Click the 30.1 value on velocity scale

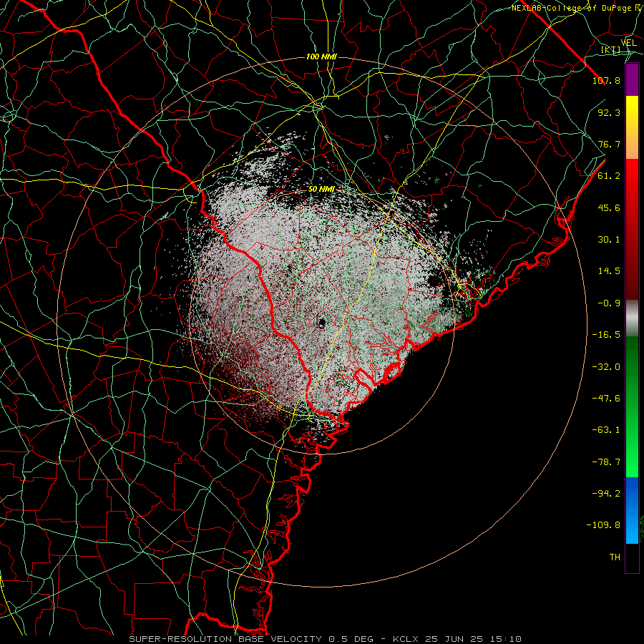tap(609, 240)
